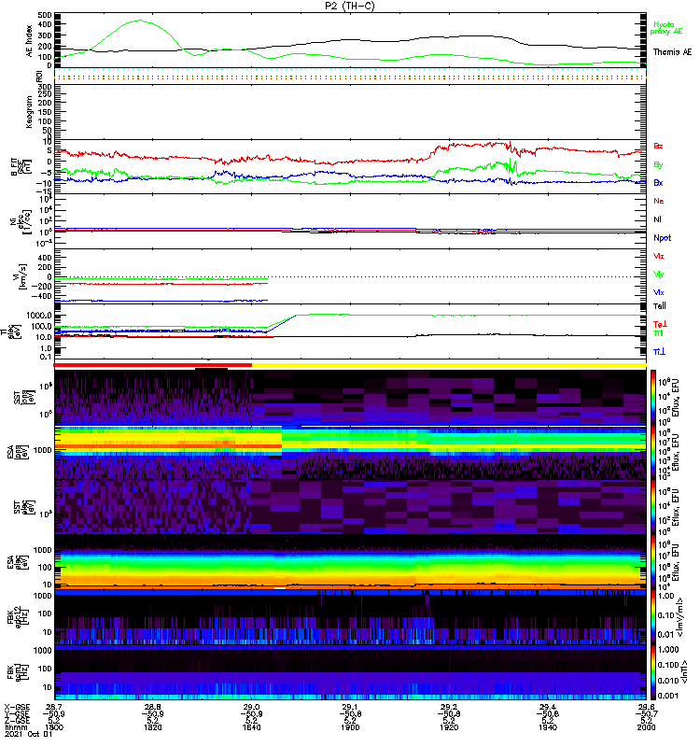700x747 pixels.
Task: Click the "AE Index" vertical axis label
Action: point(30,41)
